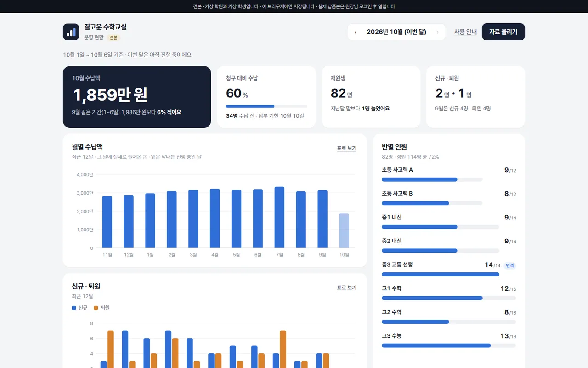Image resolution: width=588 pixels, height=368 pixels.
Task: Click the 고3 수능 class name
Action: point(392,336)
